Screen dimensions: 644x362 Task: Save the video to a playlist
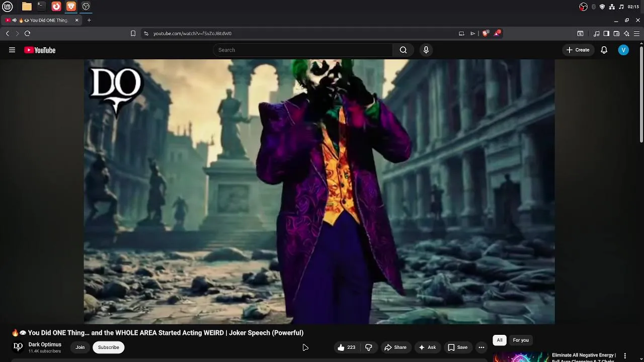457,347
